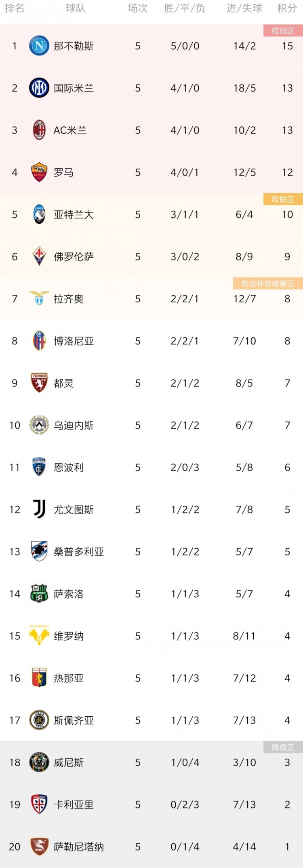The height and width of the screenshot is (868, 303).
Task: Click the Napoli club crest icon
Action: click(39, 46)
